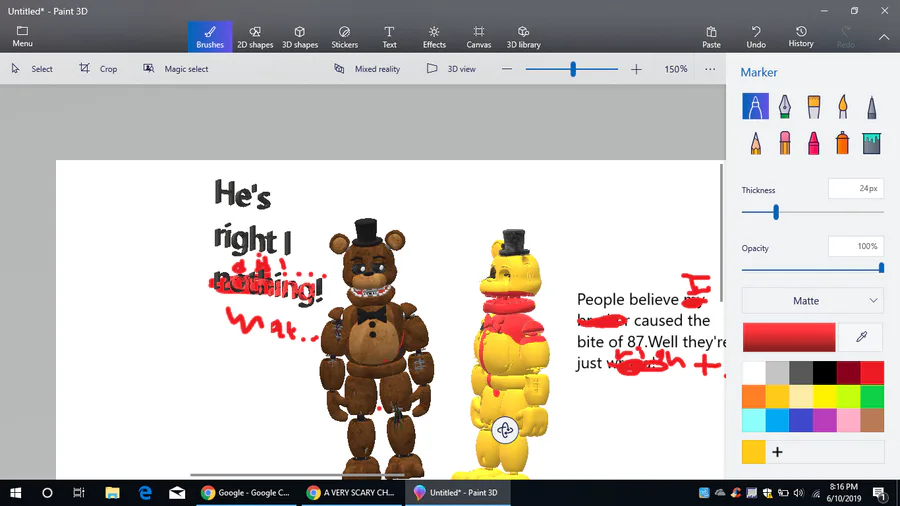
Task: Select the custom yellow swatch
Action: click(754, 451)
